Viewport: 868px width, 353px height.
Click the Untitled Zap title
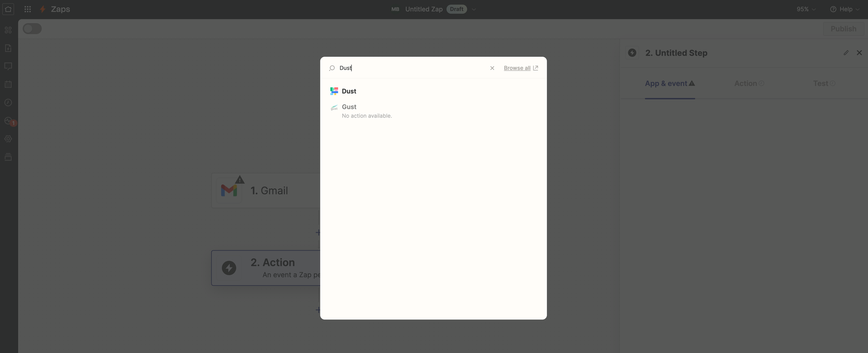pos(424,9)
